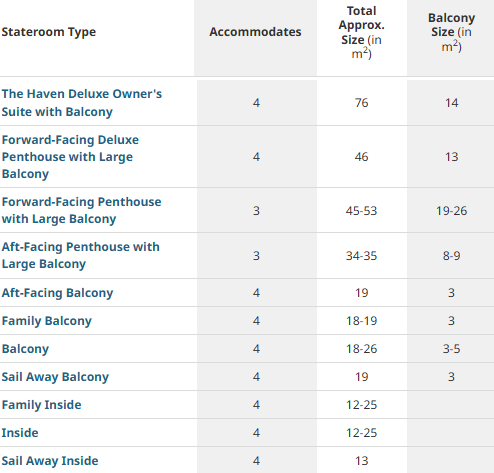Click the plain Inside stateroom link
Image resolution: width=494 pixels, height=473 pixels.
20,433
